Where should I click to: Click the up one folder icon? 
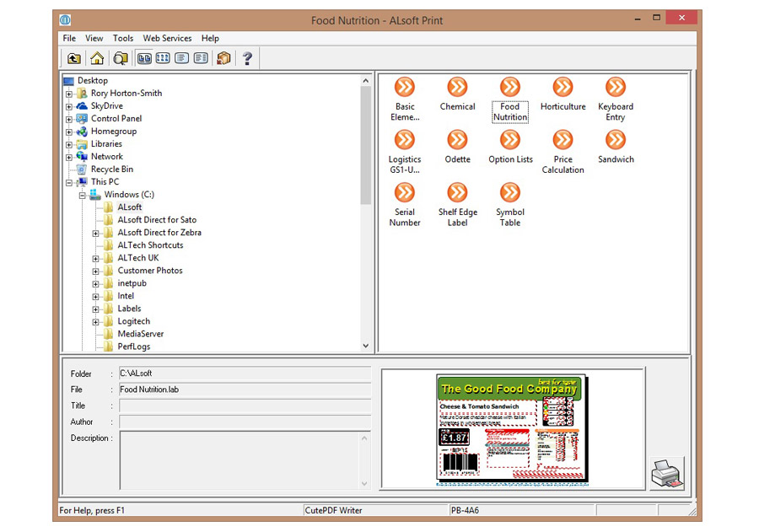click(74, 58)
